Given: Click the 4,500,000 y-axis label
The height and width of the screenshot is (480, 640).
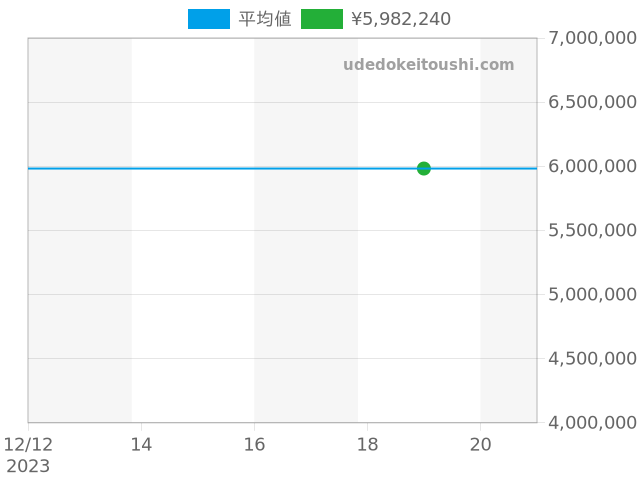Looking at the screenshot, I should [x=592, y=358].
